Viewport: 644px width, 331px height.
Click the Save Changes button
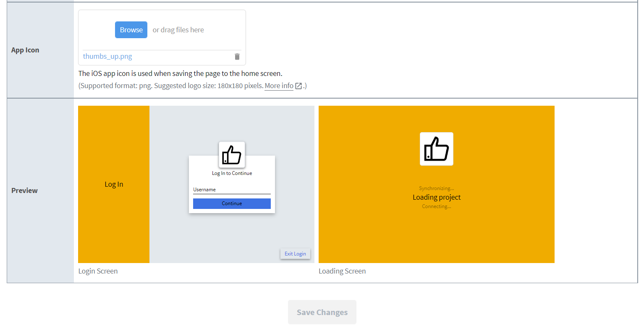tap(322, 312)
